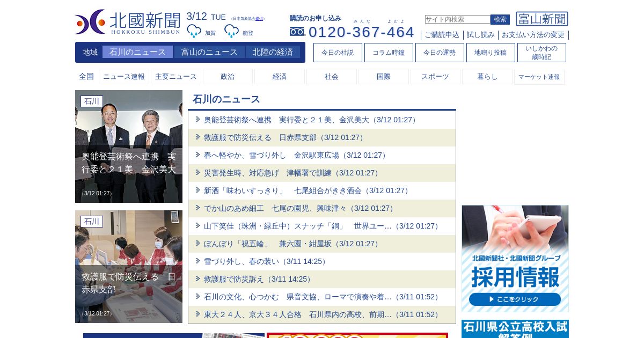
Task: Click the 北國新聞 Hokkoku Shimbun logo
Action: click(128, 22)
